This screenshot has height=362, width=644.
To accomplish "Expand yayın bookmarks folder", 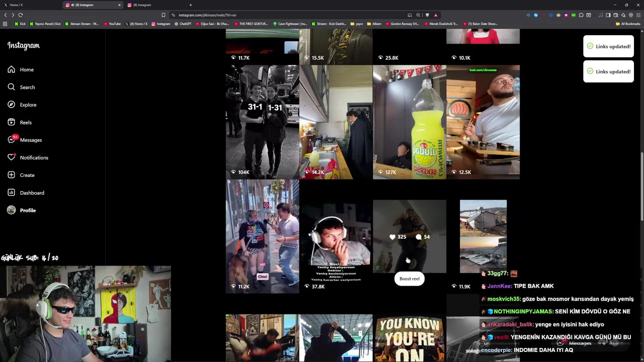I will [356, 24].
